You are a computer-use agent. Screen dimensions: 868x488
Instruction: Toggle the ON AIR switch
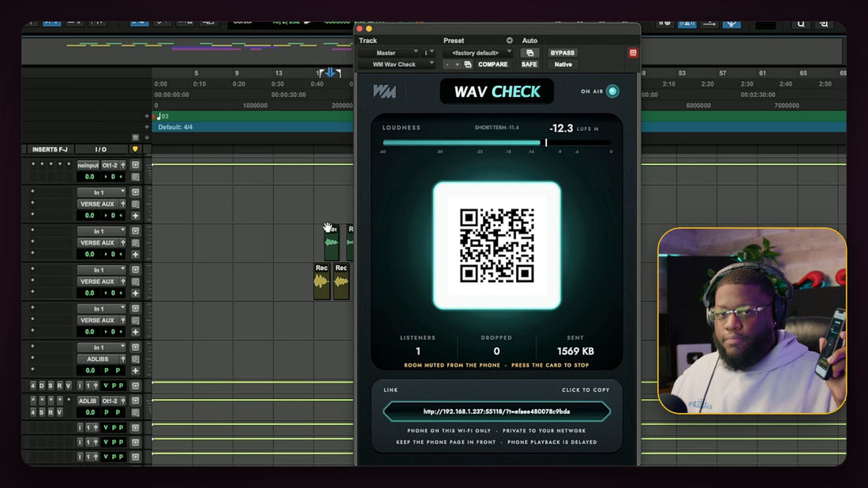612,91
